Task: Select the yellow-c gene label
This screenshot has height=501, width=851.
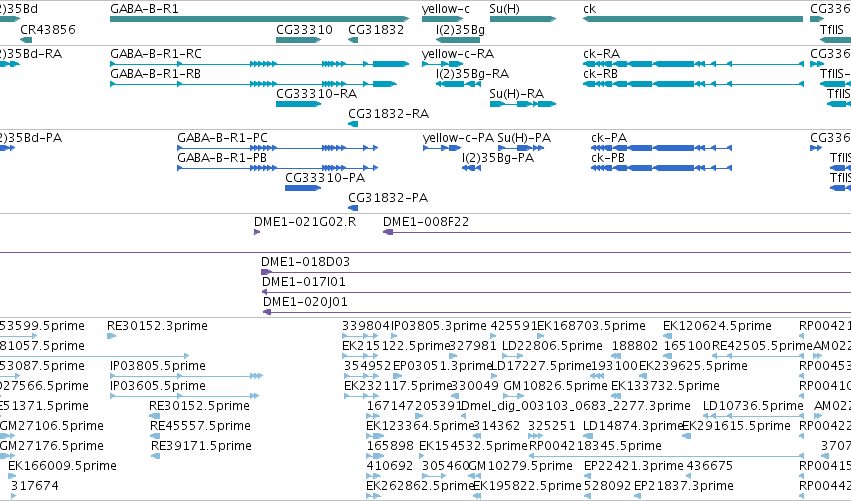Action: 446,9
